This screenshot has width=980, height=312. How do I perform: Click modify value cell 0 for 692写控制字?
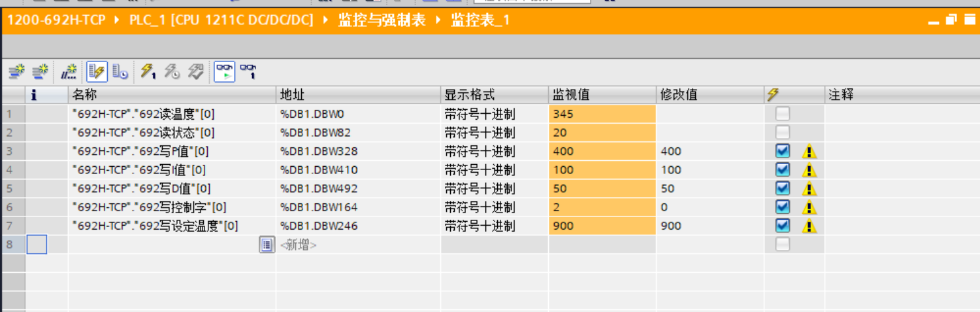coord(710,208)
